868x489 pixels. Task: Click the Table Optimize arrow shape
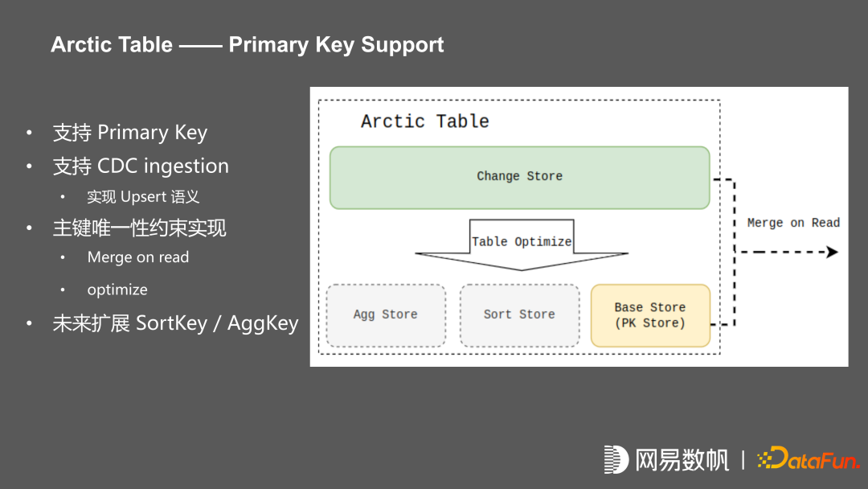pyautogui.click(x=522, y=243)
